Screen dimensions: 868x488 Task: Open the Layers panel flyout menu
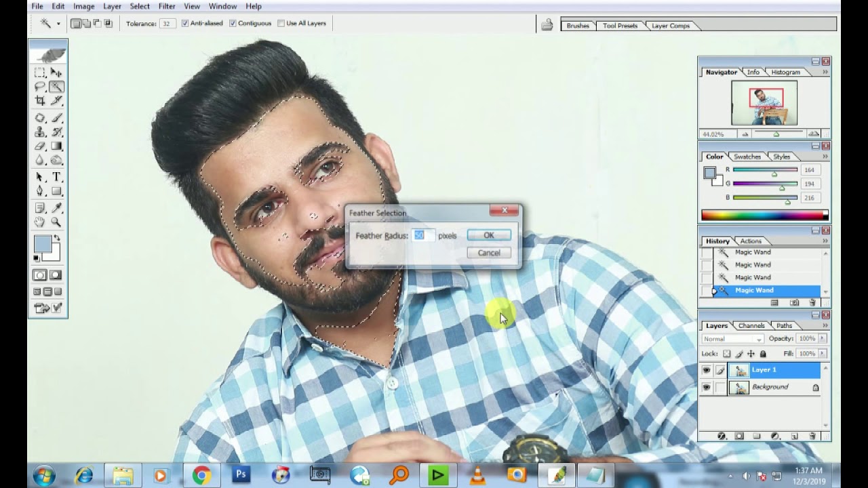pos(825,326)
